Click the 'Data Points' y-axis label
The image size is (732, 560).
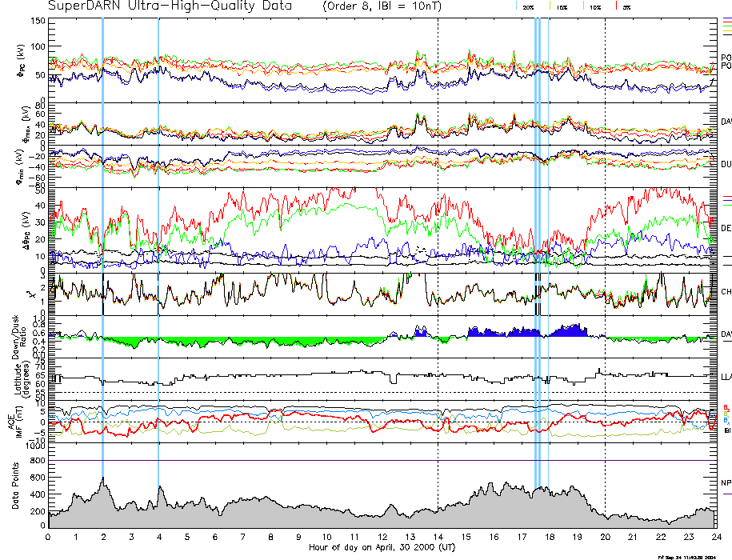[15, 488]
